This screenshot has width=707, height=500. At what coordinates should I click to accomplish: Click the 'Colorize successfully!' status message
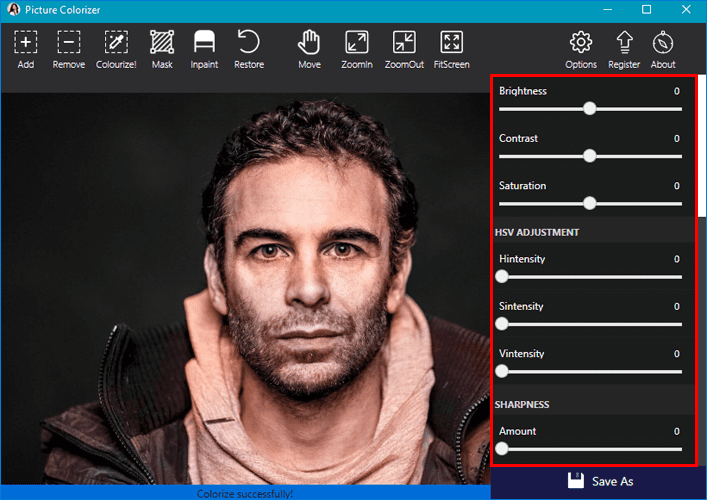coord(245,494)
